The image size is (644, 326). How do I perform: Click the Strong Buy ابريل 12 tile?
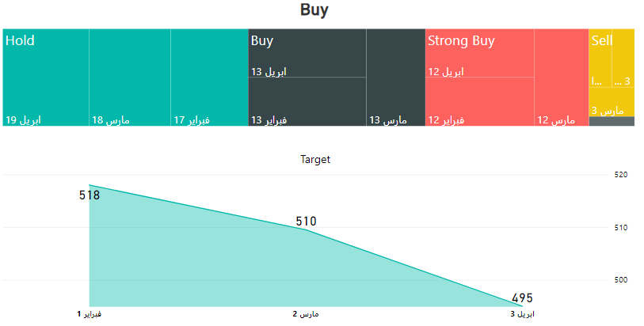click(x=480, y=53)
